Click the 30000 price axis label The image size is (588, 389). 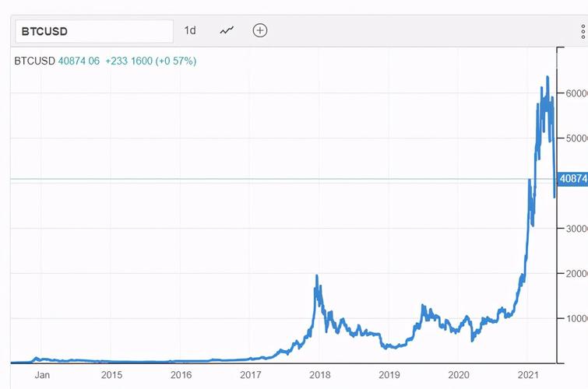576,229
